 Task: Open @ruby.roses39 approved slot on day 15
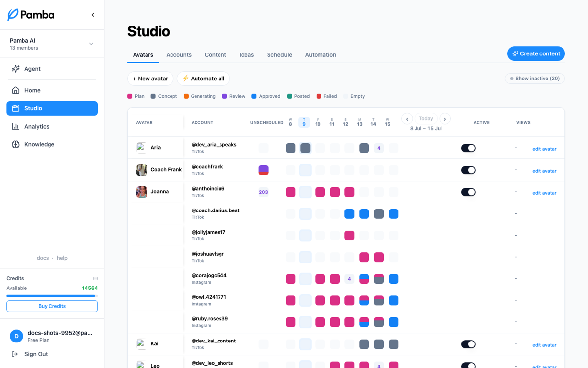[393, 322]
